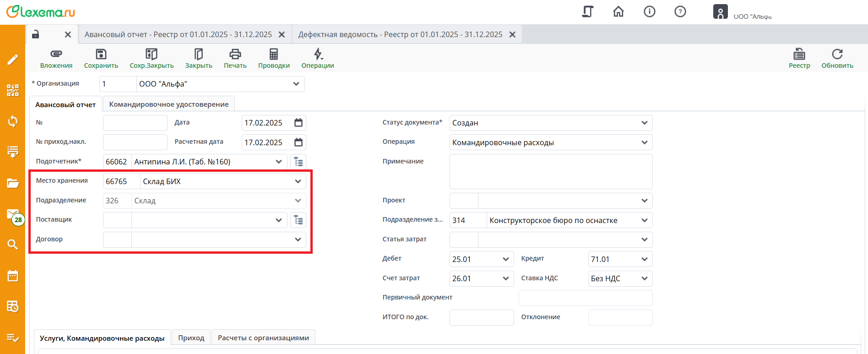Expand the Операция dropdown list

point(644,142)
